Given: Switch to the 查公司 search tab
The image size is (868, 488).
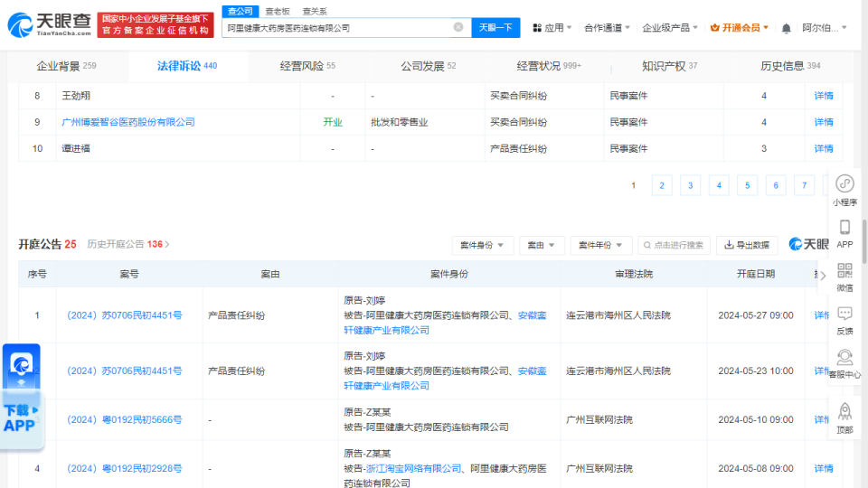Looking at the screenshot, I should [241, 11].
